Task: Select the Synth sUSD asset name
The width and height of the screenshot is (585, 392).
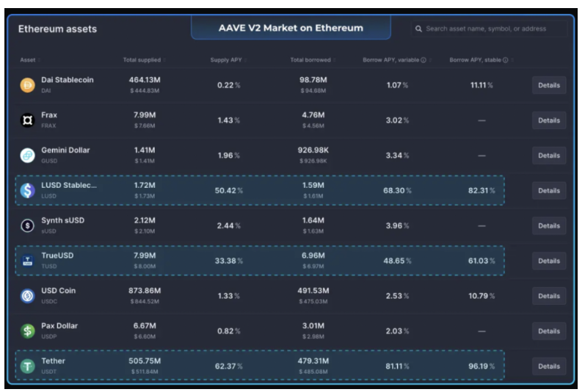Action: (62, 220)
